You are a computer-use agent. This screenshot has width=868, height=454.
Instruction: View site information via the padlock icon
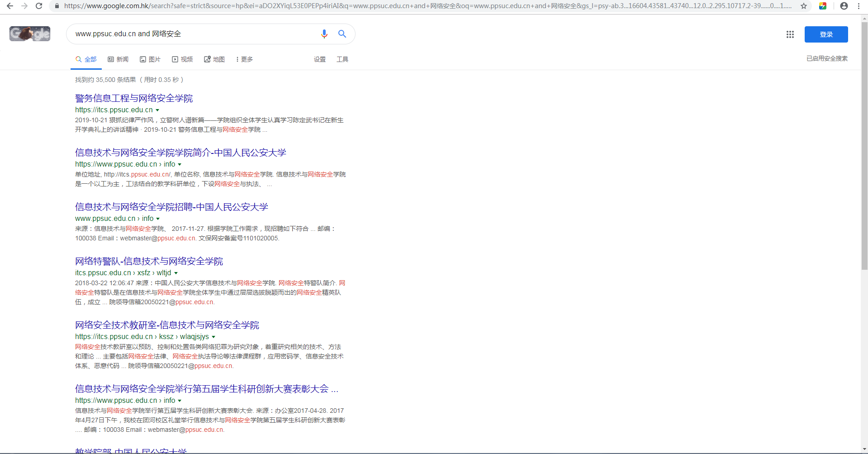click(57, 6)
